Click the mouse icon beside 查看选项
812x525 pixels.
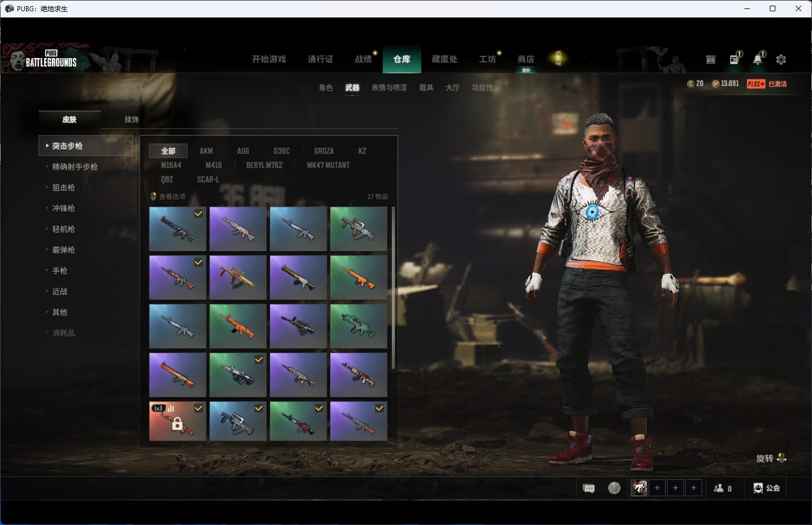(x=153, y=197)
